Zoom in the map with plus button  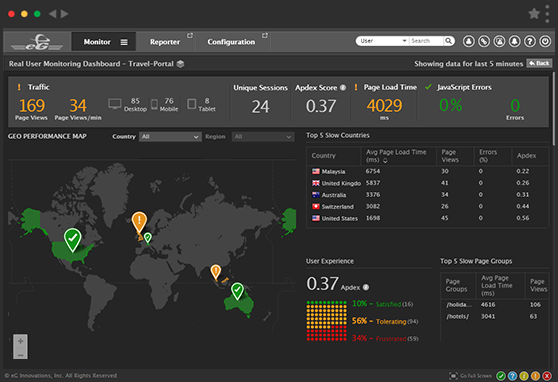[x=20, y=341]
